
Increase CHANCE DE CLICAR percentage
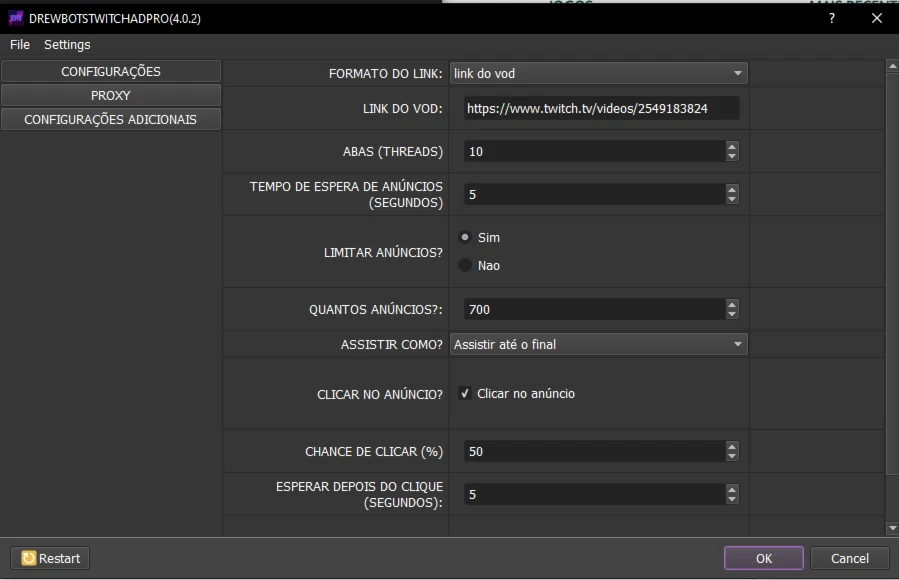point(732,446)
